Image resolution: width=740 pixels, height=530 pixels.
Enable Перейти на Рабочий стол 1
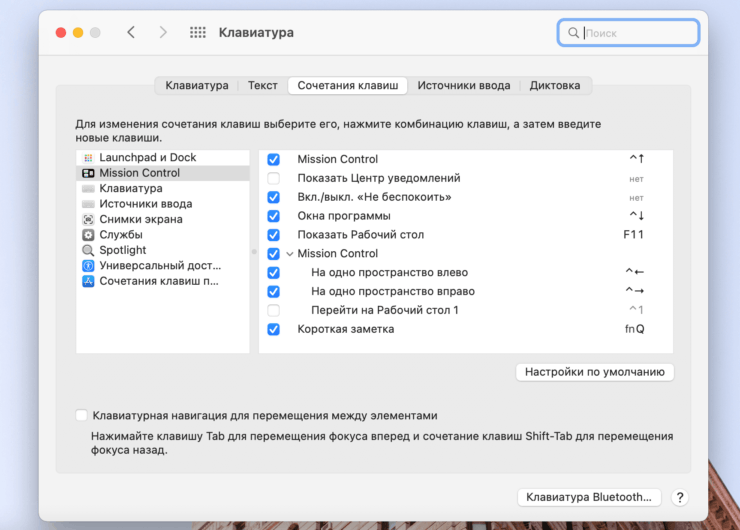point(273,311)
